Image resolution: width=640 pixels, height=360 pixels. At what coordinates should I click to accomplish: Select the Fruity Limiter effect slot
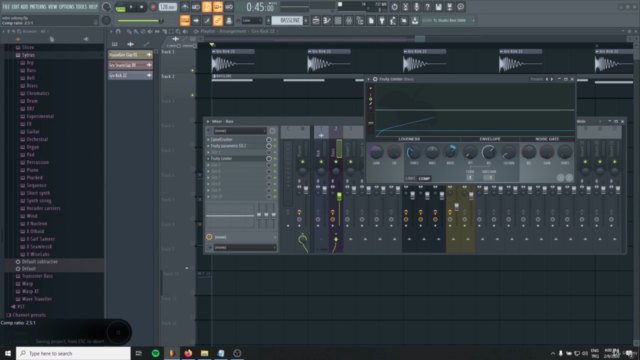(x=237, y=158)
